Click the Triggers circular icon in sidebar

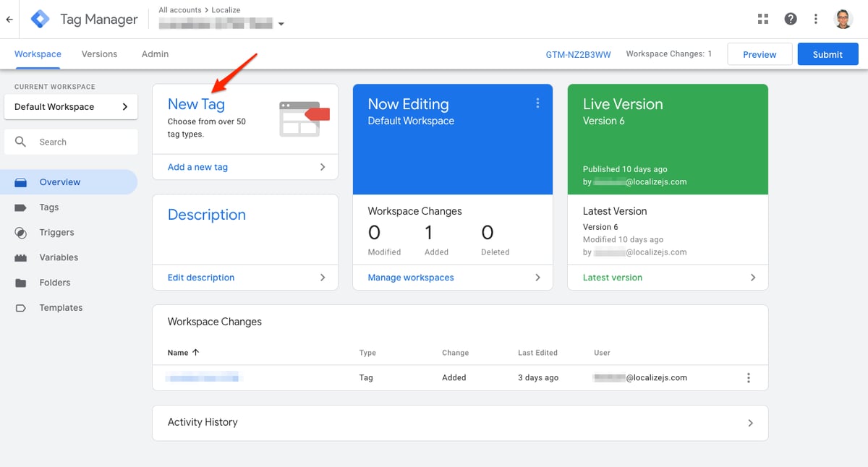[21, 233]
